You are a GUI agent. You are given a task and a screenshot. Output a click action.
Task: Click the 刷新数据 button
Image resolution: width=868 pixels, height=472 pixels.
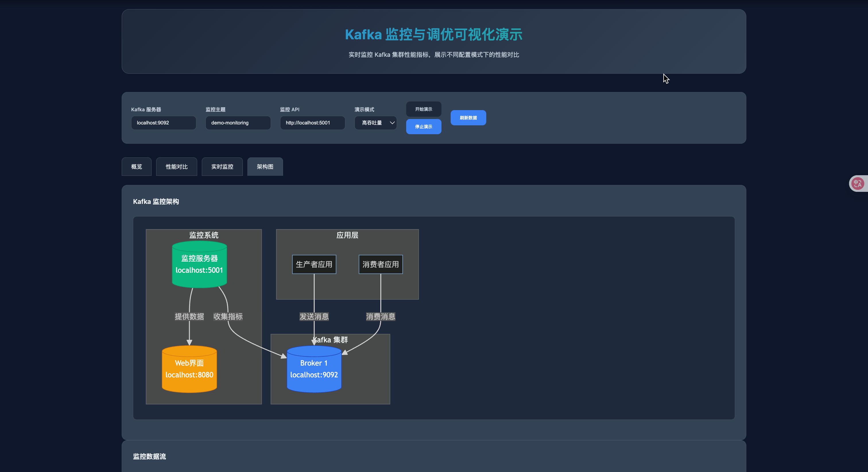(468, 118)
